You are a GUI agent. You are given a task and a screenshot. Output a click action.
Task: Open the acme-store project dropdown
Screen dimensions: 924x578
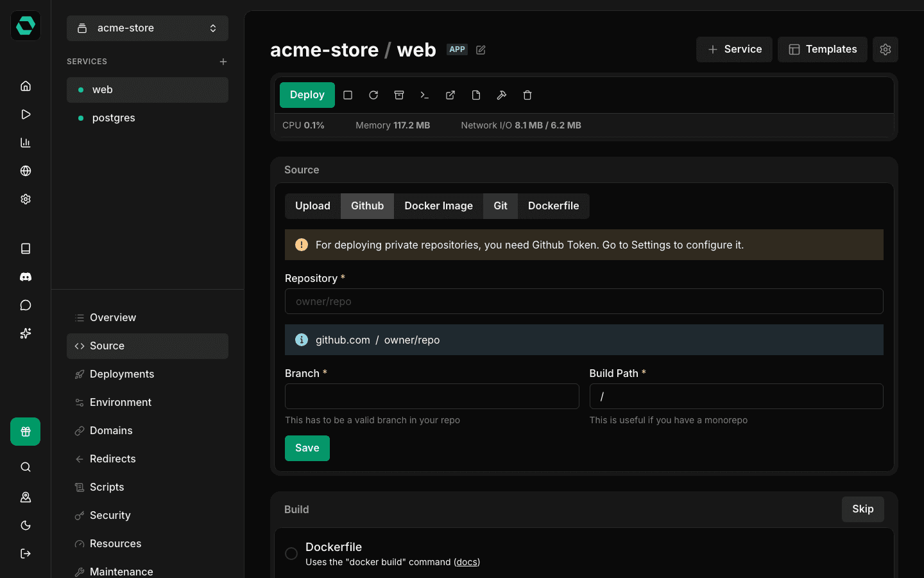coord(148,28)
